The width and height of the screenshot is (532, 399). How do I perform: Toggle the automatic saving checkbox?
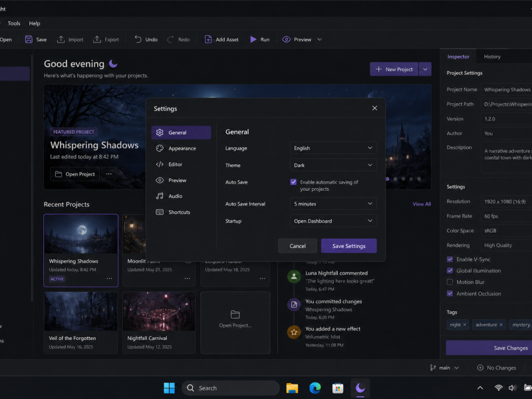click(x=293, y=182)
